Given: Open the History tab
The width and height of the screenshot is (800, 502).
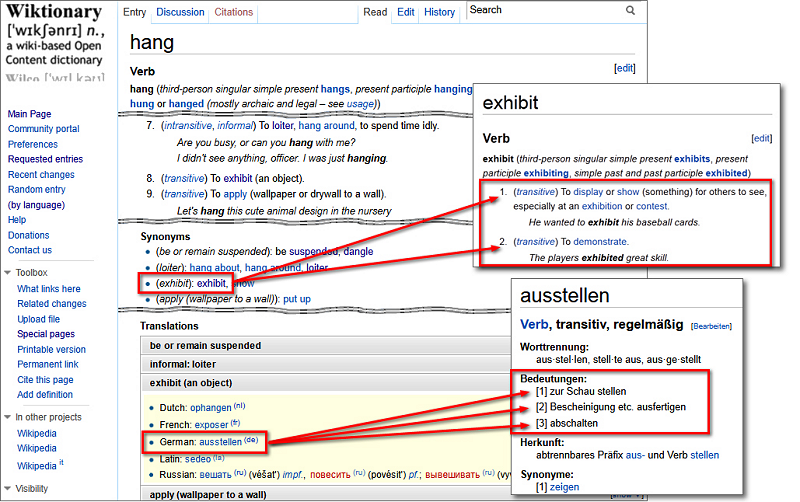Looking at the screenshot, I should tap(439, 13).
